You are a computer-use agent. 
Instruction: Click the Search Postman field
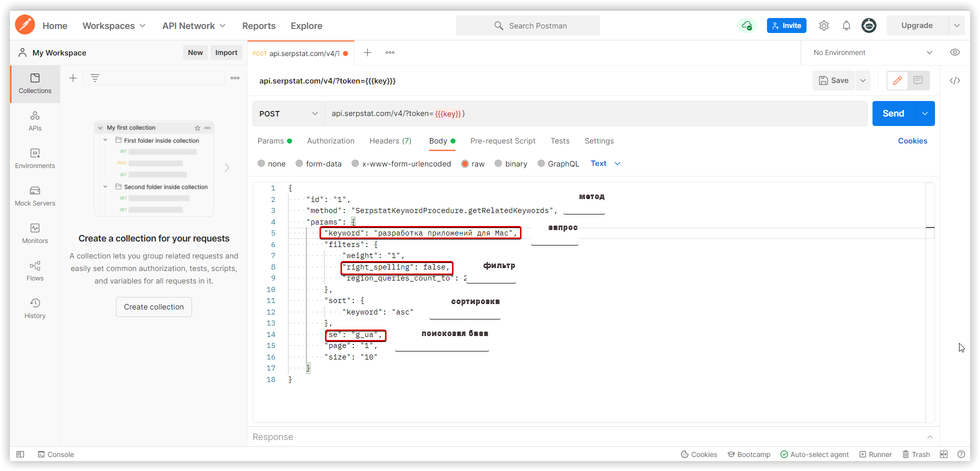tap(528, 25)
